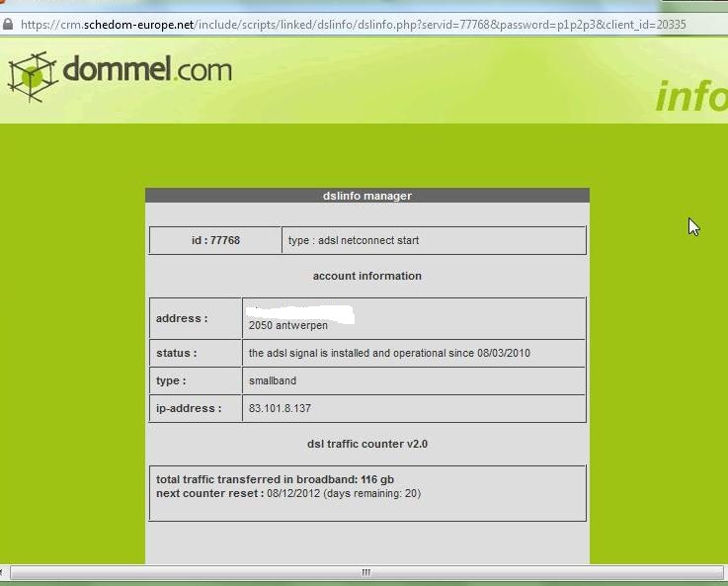728x586 pixels.
Task: Click the '2050 antwerpen' address value
Action: click(288, 325)
